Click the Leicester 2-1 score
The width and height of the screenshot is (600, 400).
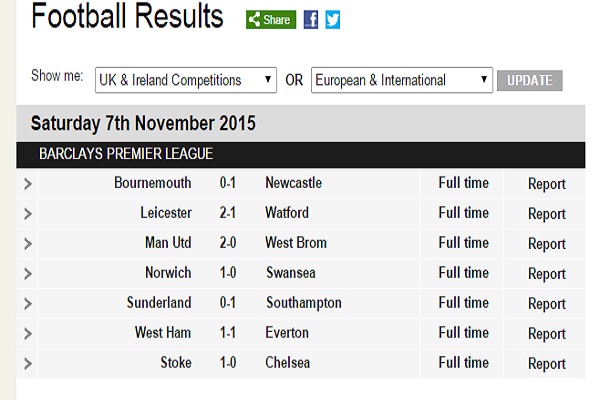pyautogui.click(x=228, y=213)
